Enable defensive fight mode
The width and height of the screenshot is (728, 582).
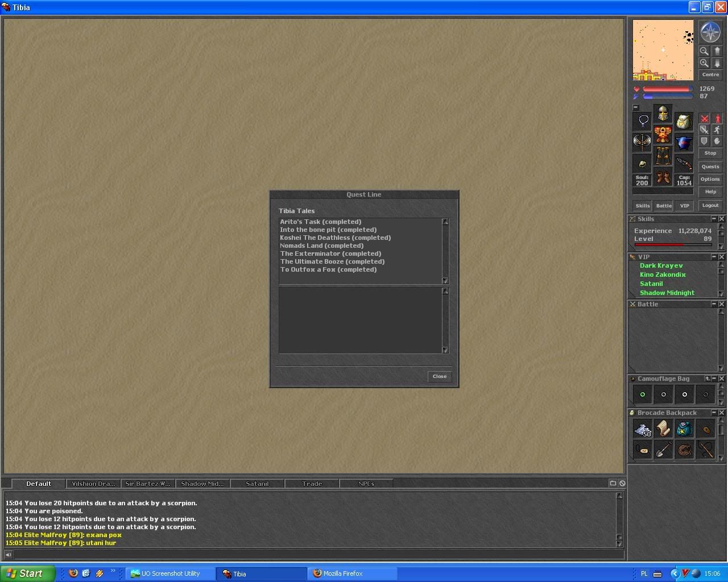pyautogui.click(x=704, y=141)
